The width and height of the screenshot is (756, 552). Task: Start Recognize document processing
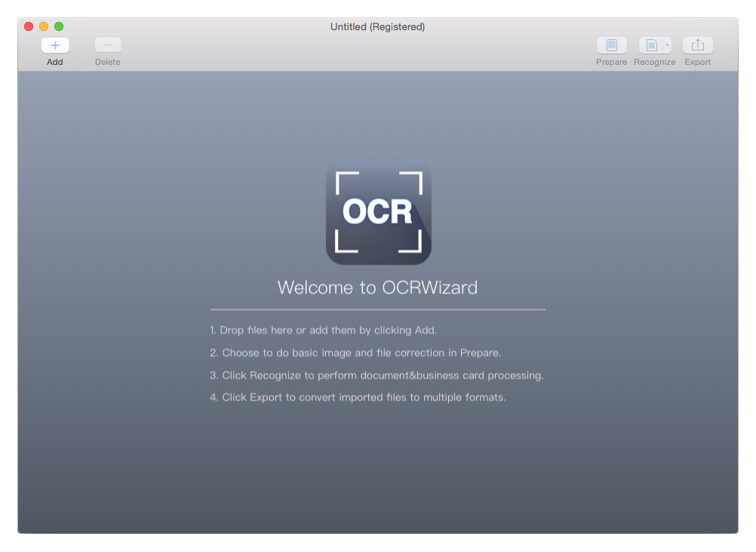(x=651, y=45)
